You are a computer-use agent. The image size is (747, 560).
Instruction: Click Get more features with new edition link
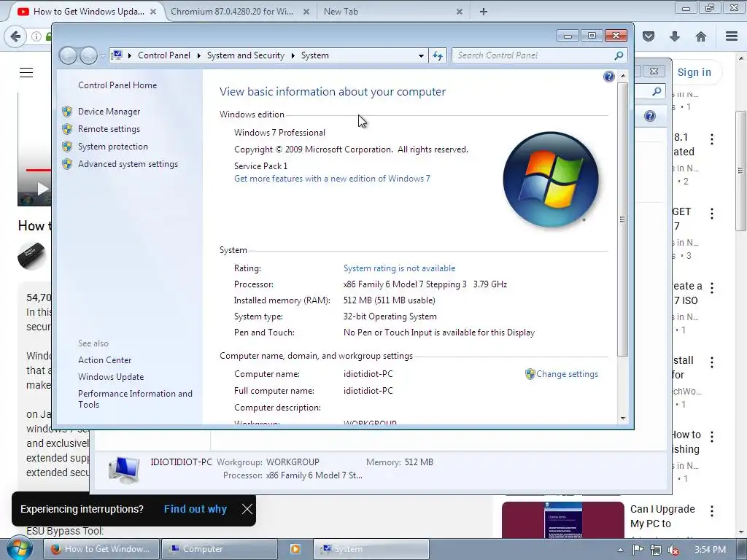pos(332,179)
